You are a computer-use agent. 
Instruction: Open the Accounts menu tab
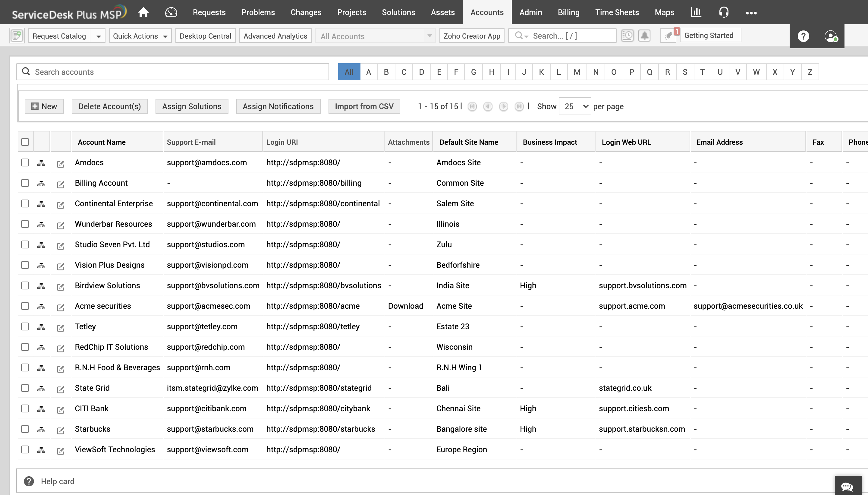click(x=487, y=12)
